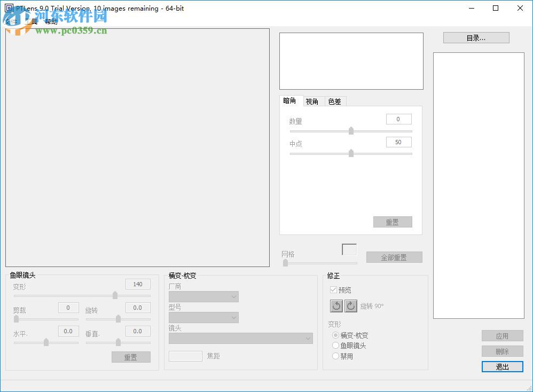
Task: Switch to the 色差 tab
Action: (x=334, y=101)
